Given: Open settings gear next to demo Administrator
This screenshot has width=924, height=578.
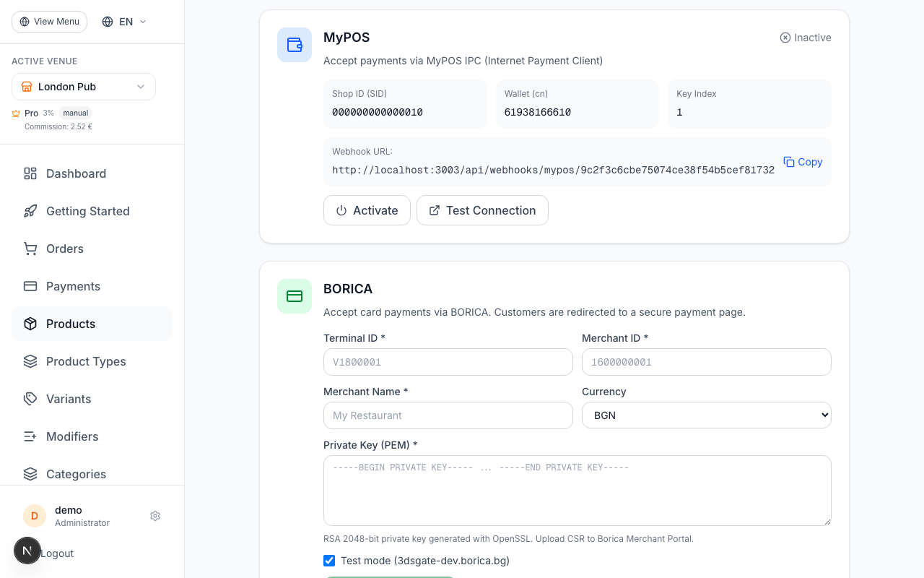Looking at the screenshot, I should pyautogui.click(x=155, y=516).
